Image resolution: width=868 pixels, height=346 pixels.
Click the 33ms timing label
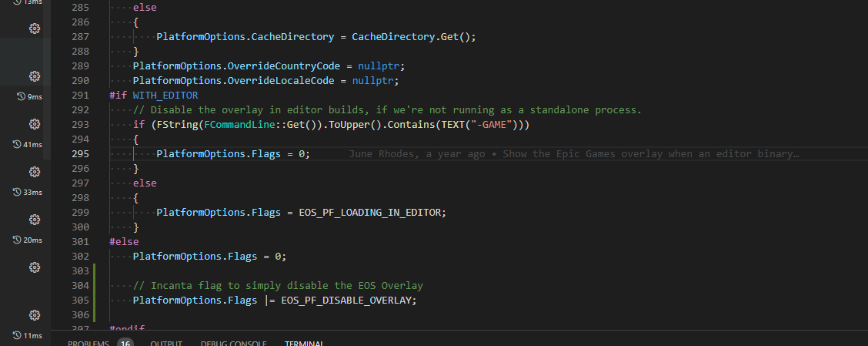coord(32,193)
